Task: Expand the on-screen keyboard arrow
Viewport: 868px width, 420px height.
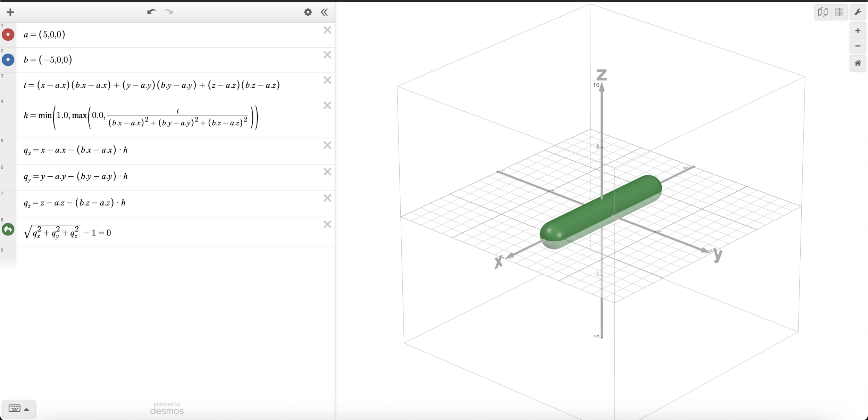Action: click(27, 409)
